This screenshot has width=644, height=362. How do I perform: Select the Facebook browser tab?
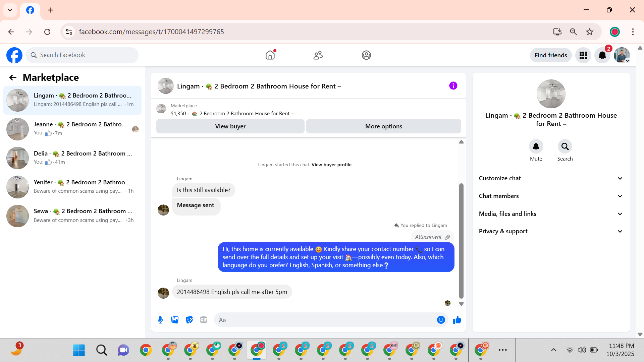tap(30, 10)
